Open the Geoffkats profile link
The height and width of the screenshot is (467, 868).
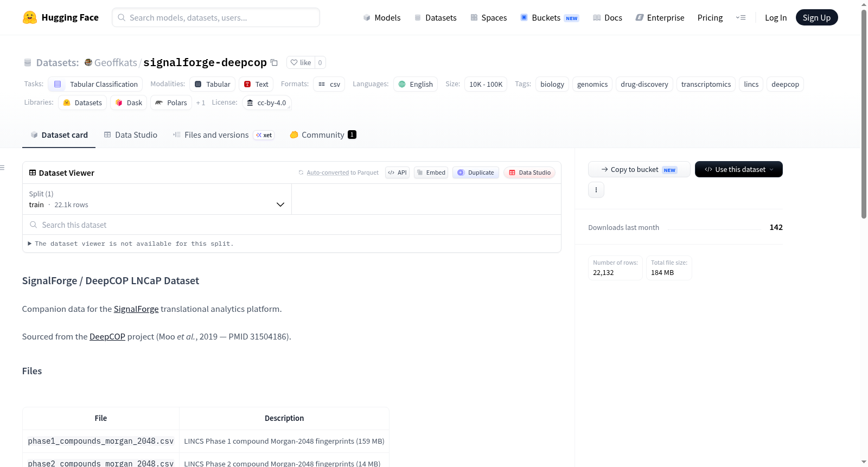pyautogui.click(x=116, y=62)
